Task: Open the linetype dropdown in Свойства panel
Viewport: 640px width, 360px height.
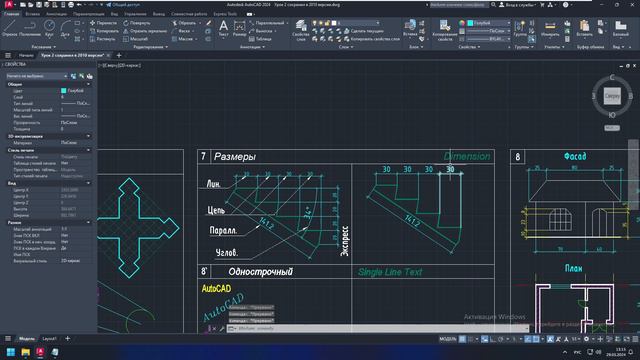Action: coord(489,39)
